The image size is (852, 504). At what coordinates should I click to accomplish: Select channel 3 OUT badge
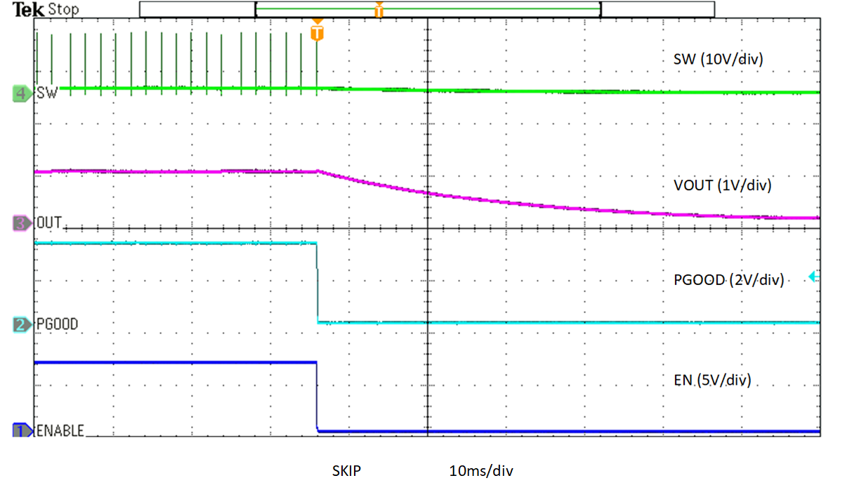pyautogui.click(x=20, y=222)
